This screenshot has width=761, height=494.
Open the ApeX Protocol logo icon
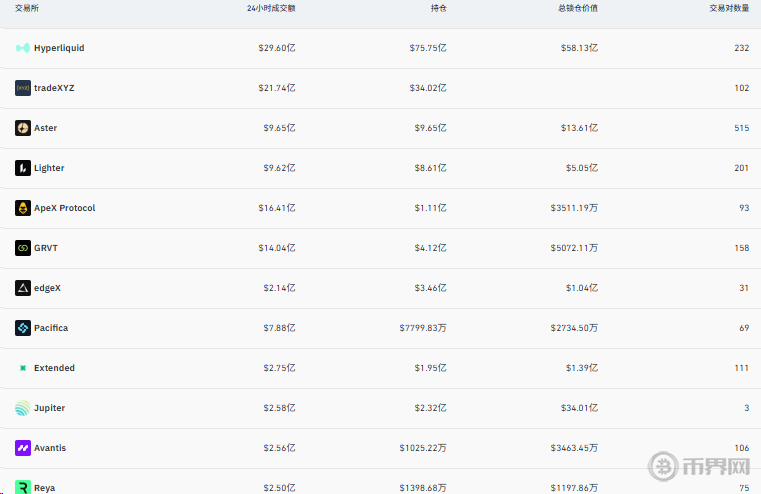click(23, 208)
